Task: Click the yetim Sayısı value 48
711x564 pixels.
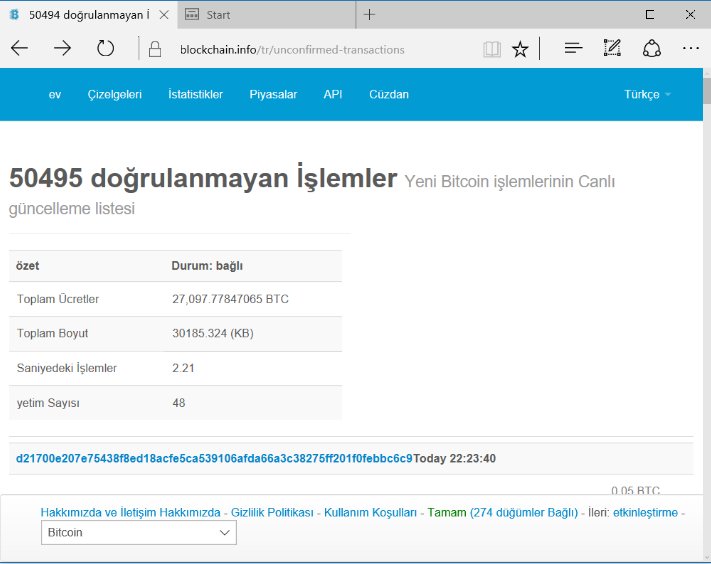Action: pos(179,403)
